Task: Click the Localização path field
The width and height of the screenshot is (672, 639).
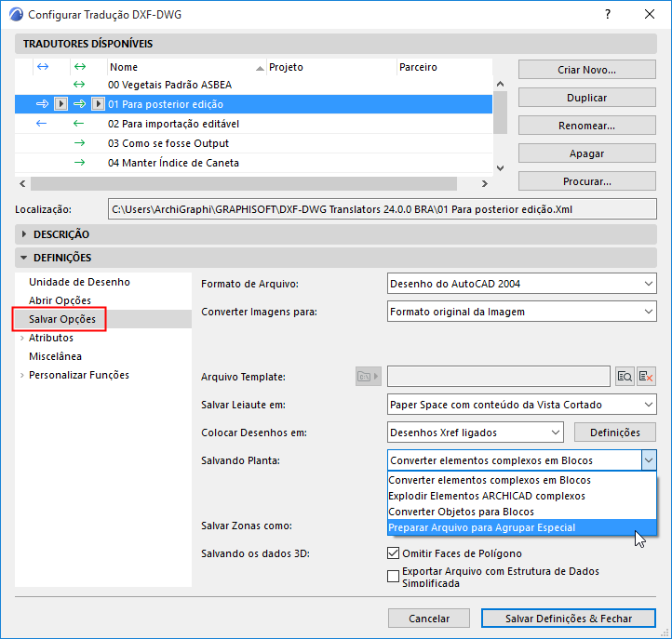Action: click(x=382, y=209)
